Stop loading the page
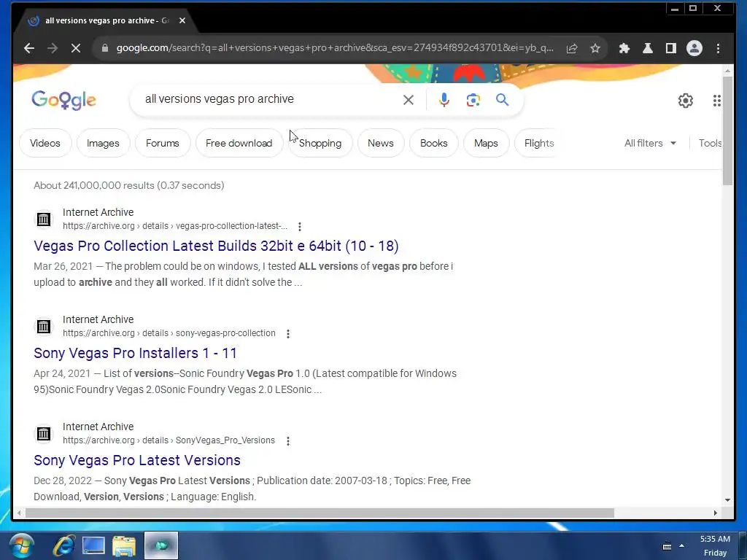Image resolution: width=747 pixels, height=560 pixels. tap(76, 48)
